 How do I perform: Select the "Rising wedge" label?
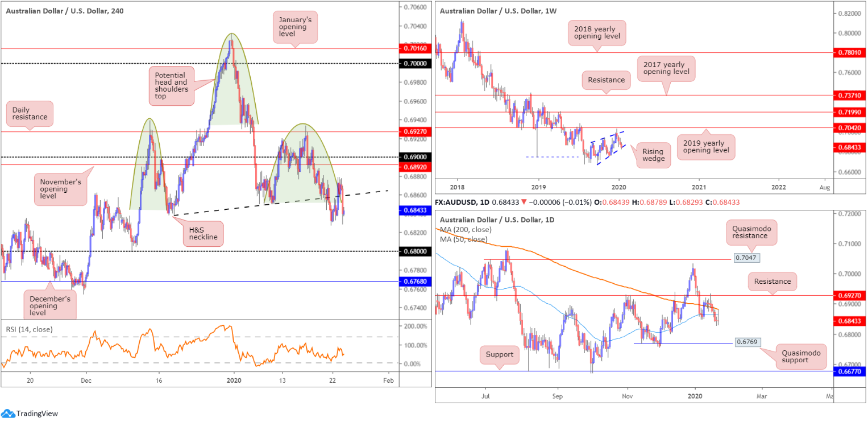point(653,154)
